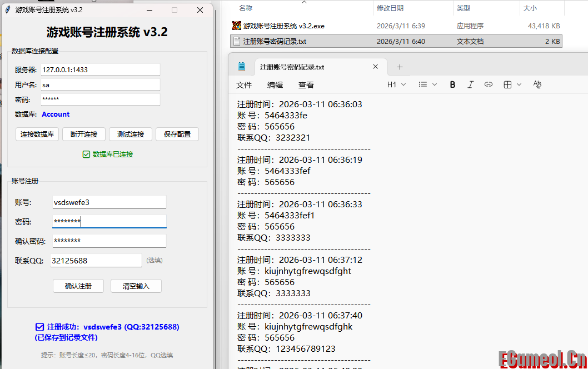Click the 保存配置 button

coord(177,134)
